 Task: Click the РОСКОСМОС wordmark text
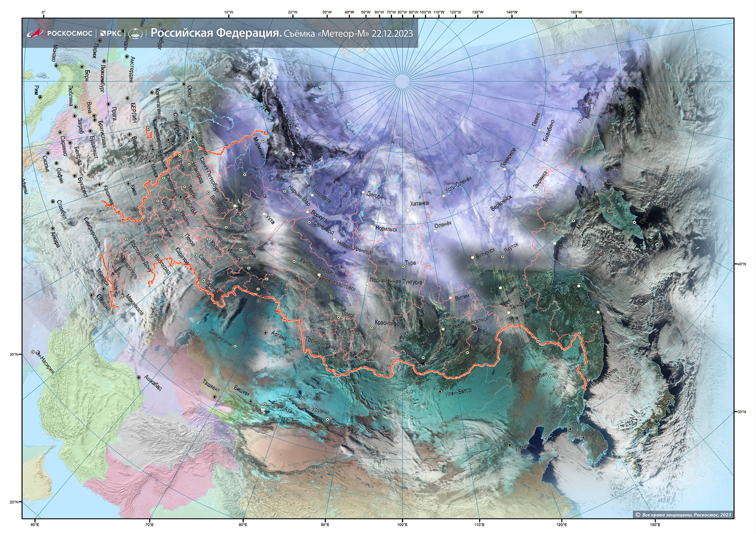click(70, 33)
